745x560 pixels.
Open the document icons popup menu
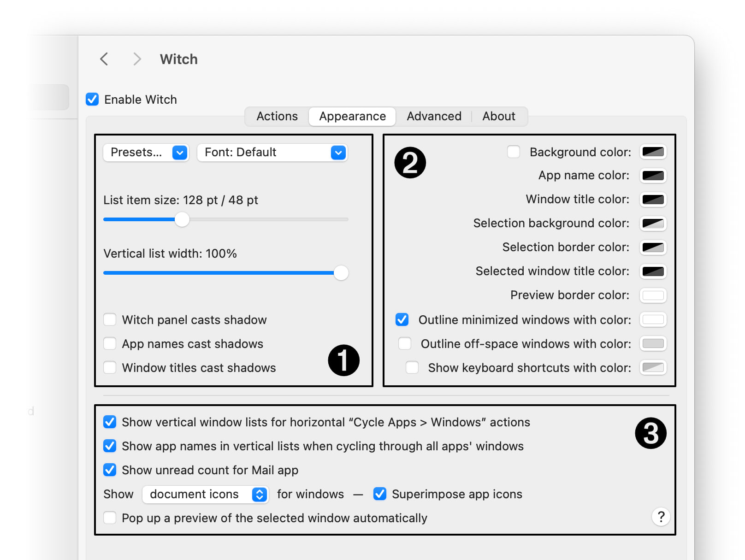[x=206, y=494]
